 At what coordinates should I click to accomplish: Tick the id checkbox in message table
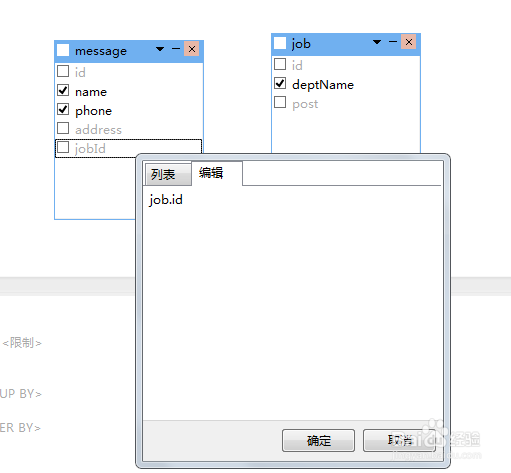coord(63,71)
